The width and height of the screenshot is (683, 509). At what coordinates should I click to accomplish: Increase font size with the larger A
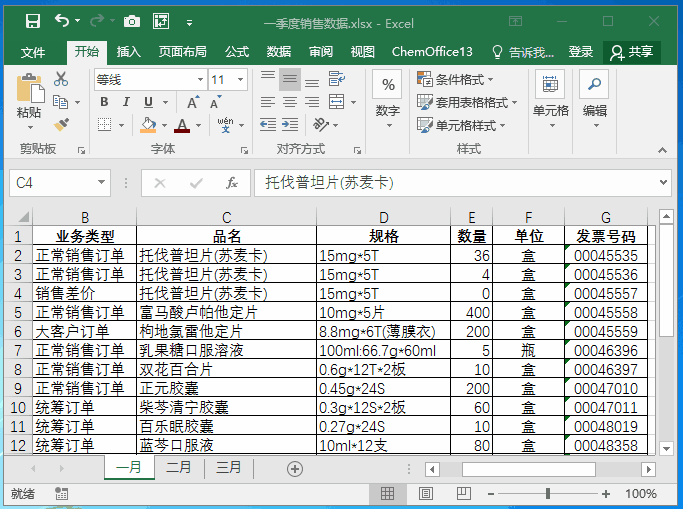click(x=193, y=102)
